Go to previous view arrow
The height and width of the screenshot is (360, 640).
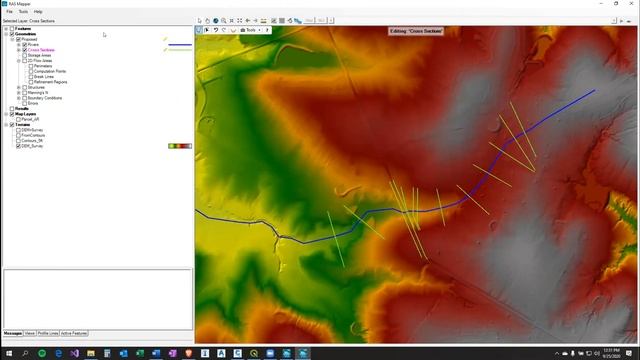coord(247,20)
